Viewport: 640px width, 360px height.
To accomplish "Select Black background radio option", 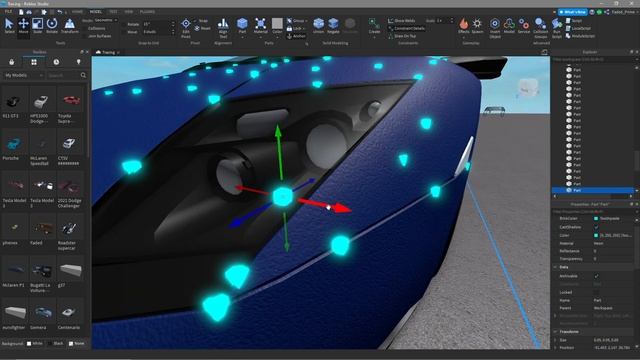I will point(50,344).
